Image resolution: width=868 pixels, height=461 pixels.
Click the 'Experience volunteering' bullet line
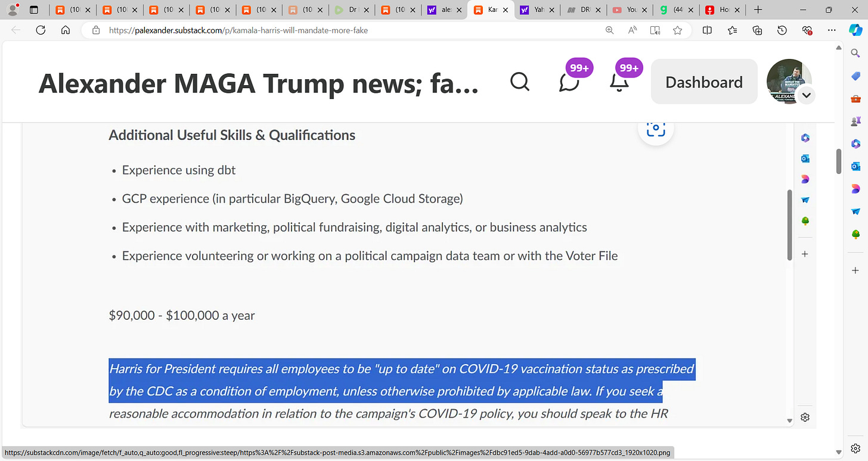pyautogui.click(x=370, y=256)
